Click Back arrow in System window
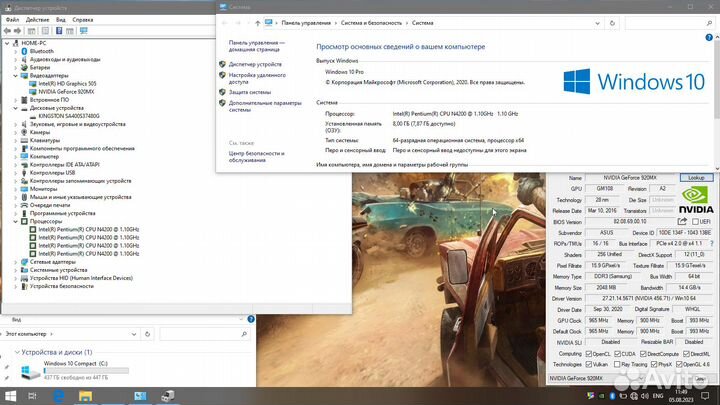 pos(225,23)
